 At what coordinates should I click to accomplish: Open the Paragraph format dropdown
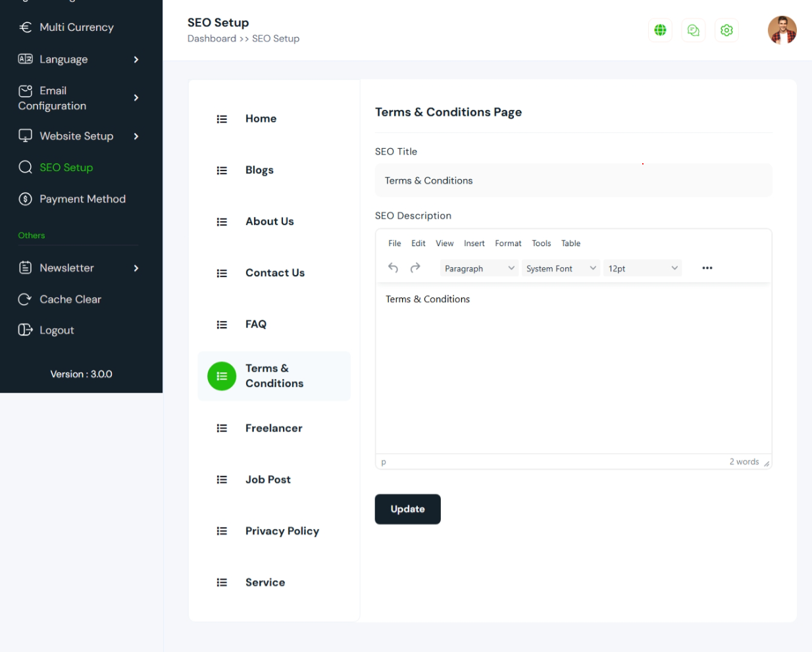478,268
